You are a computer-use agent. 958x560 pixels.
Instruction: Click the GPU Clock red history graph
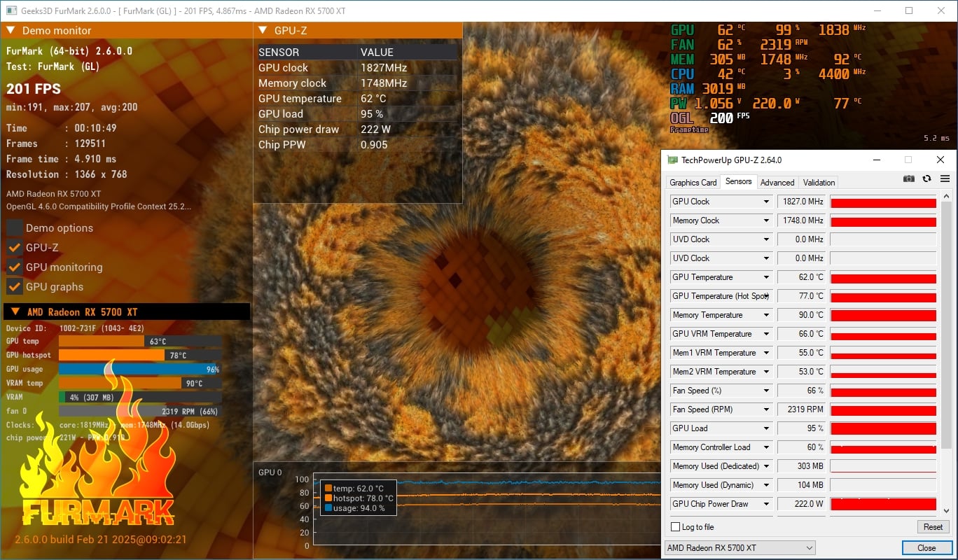pos(883,202)
